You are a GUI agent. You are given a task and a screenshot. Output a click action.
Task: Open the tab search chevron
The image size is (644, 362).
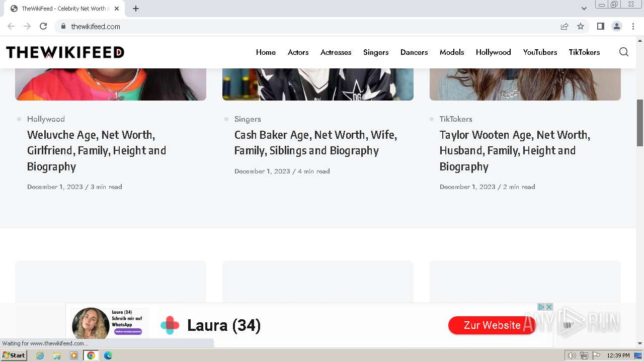click(x=584, y=9)
